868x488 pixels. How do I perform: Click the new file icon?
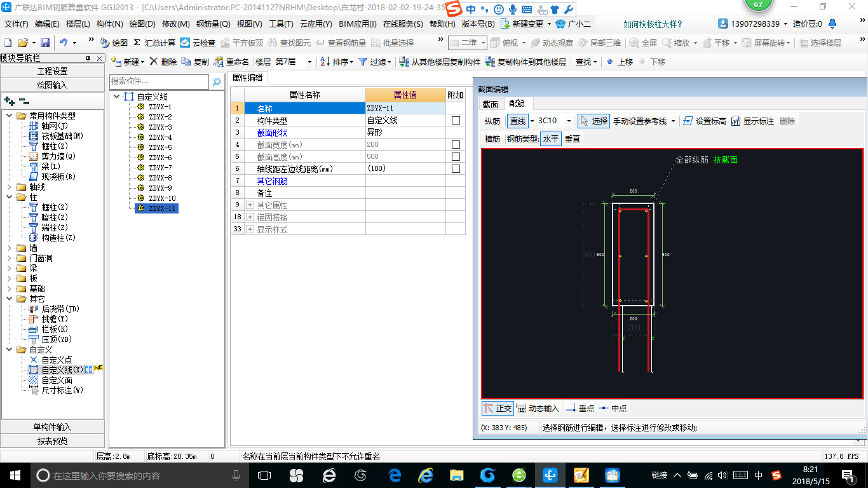(x=8, y=43)
